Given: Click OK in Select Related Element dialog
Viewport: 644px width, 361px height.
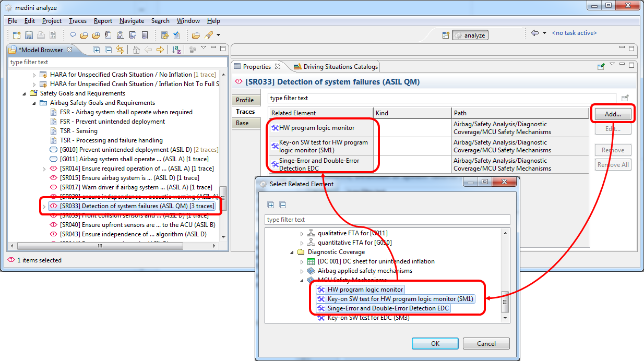Looking at the screenshot, I should pyautogui.click(x=435, y=344).
